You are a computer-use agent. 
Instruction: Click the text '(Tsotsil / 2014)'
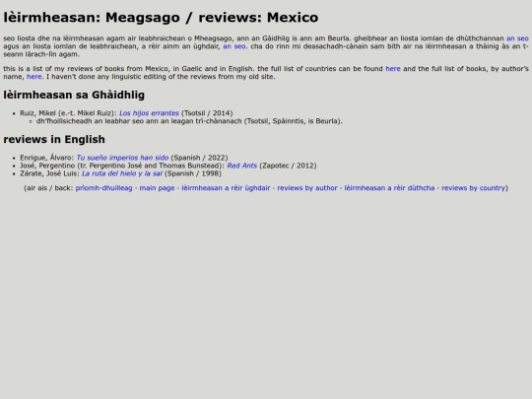click(207, 113)
